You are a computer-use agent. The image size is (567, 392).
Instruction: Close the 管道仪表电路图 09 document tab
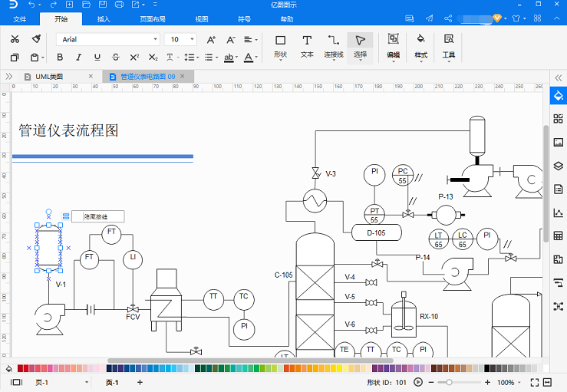coord(183,76)
